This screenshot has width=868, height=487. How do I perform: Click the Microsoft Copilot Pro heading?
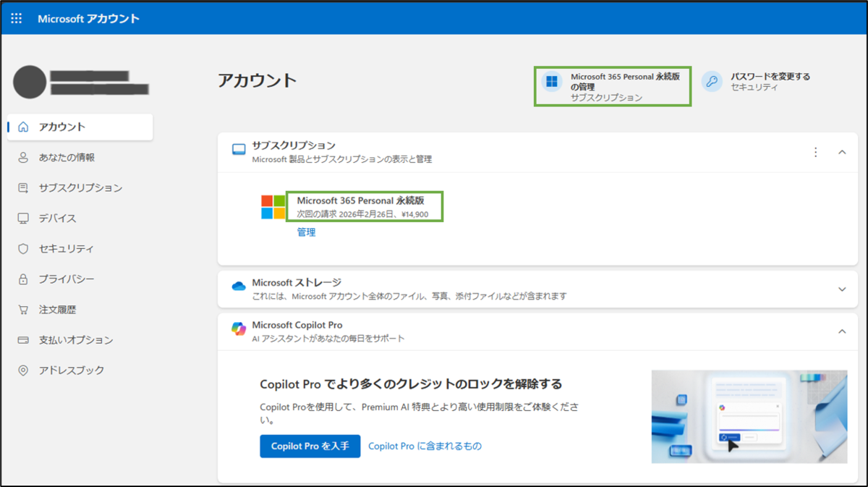click(x=297, y=325)
